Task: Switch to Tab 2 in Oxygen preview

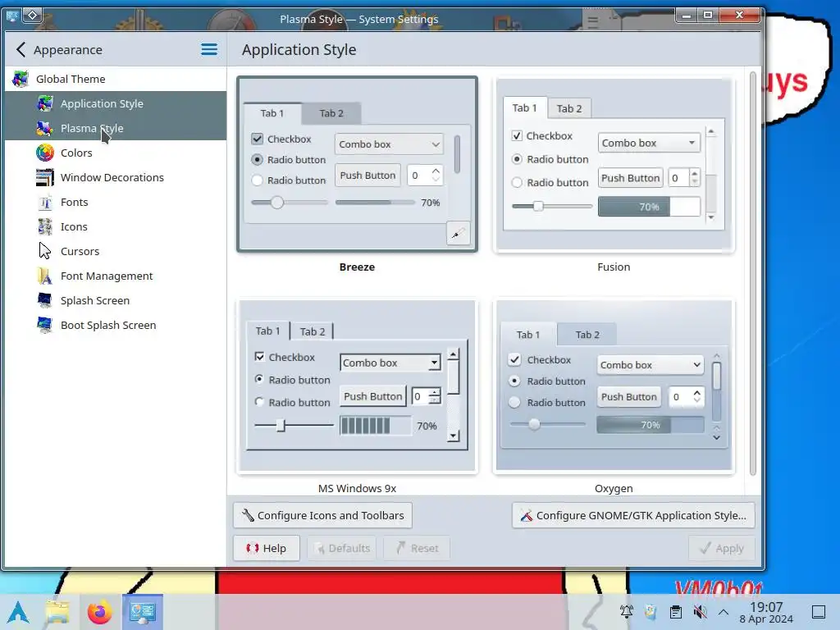Action: tap(587, 335)
